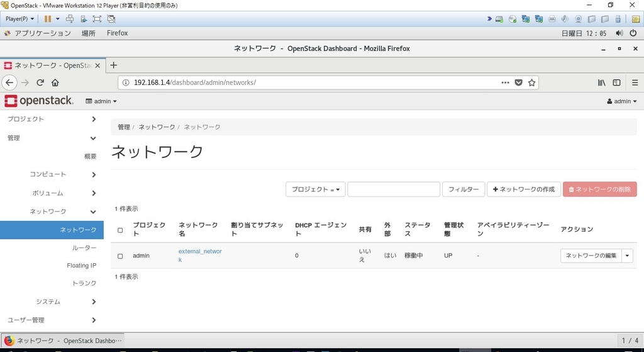Click the sound card device icon
Viewport: 644px width, 352px height.
click(x=565, y=19)
